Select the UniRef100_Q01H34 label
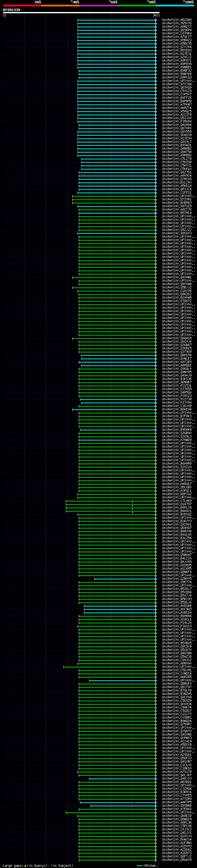Viewport: 197px width, 868px height. [177, 704]
